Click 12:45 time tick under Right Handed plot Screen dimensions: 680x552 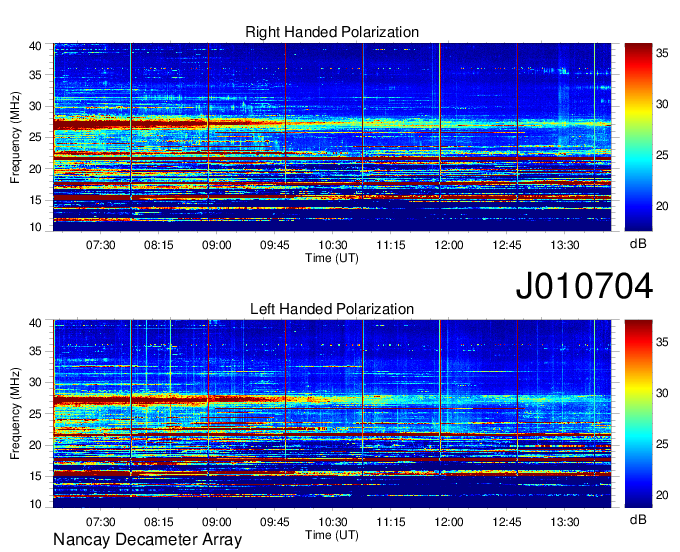pyautogui.click(x=507, y=245)
